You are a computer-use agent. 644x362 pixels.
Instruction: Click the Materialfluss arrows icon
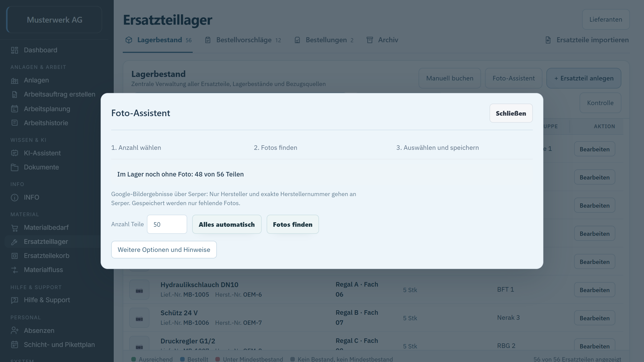15,270
